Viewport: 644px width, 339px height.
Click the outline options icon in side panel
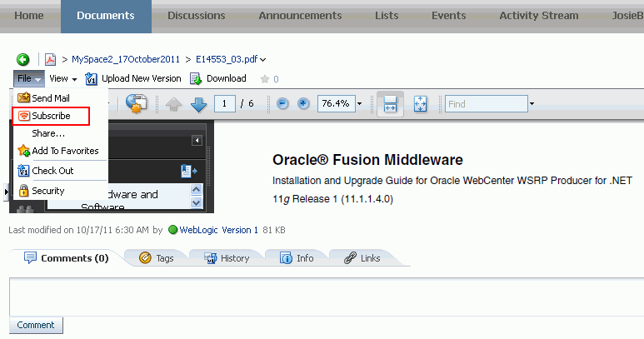(x=189, y=171)
